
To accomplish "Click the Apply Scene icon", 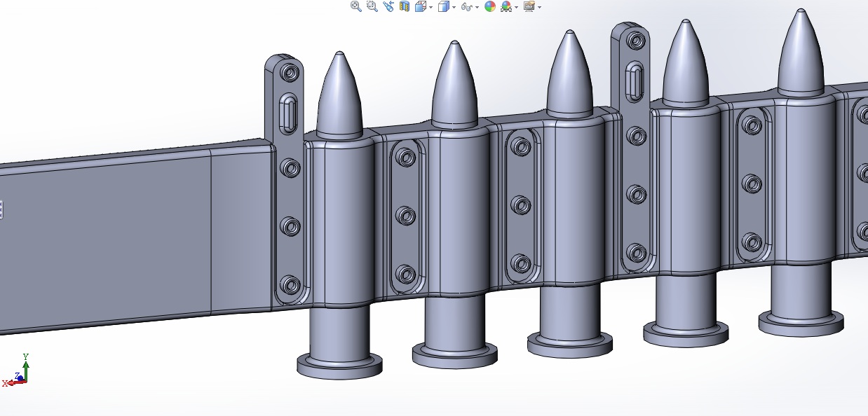I will (506, 6).
